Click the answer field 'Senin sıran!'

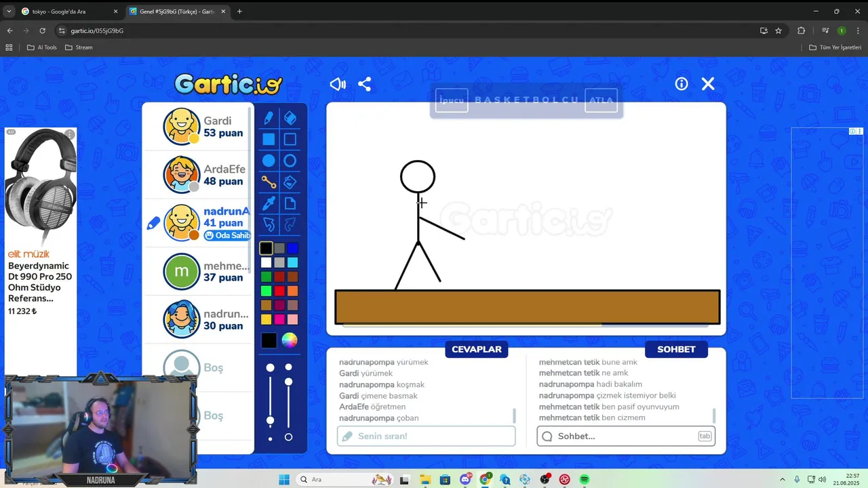(426, 436)
